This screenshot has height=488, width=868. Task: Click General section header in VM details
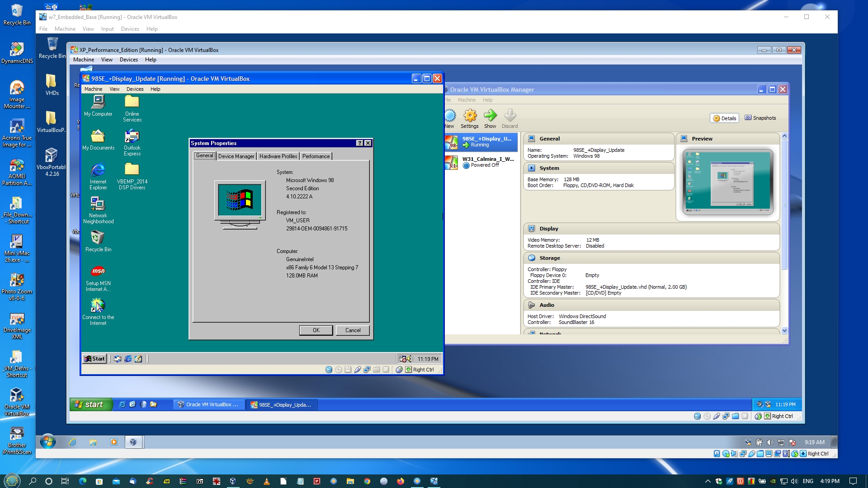(599, 139)
